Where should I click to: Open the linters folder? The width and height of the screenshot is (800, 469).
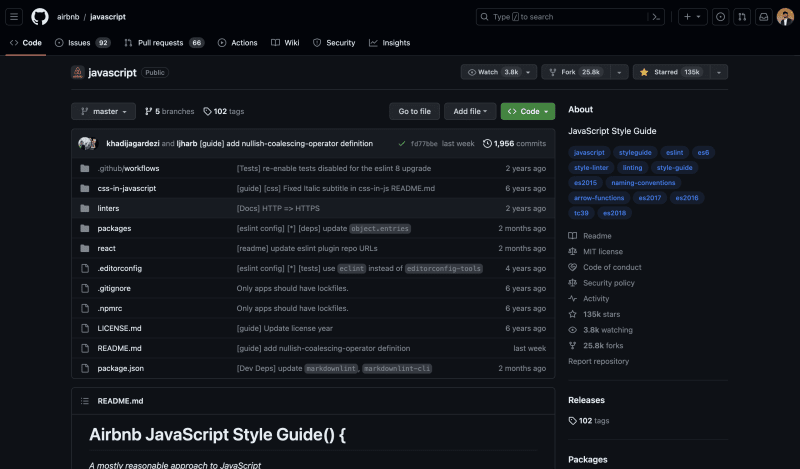pyautogui.click(x=108, y=208)
